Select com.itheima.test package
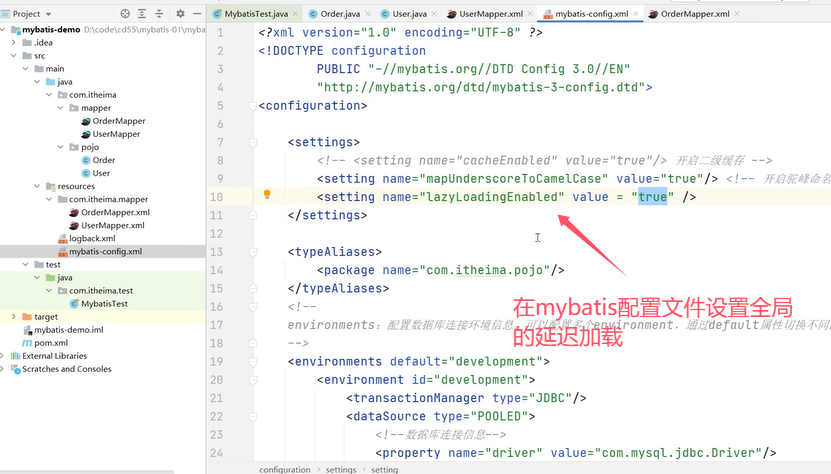831x474 pixels. 101,291
